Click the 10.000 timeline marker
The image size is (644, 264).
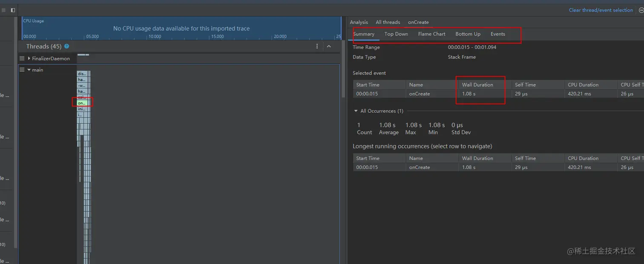coord(155,37)
